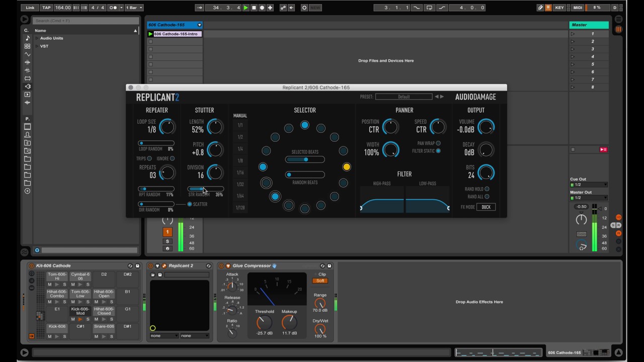
Task: Unfold the Replicant 2 device parameters triangle
Action: tap(157, 265)
